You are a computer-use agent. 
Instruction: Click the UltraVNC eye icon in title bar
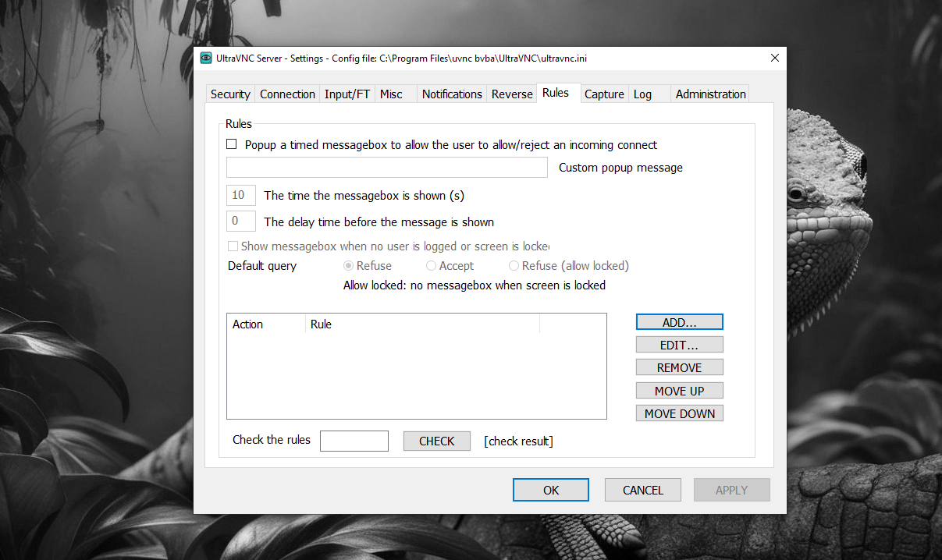206,58
